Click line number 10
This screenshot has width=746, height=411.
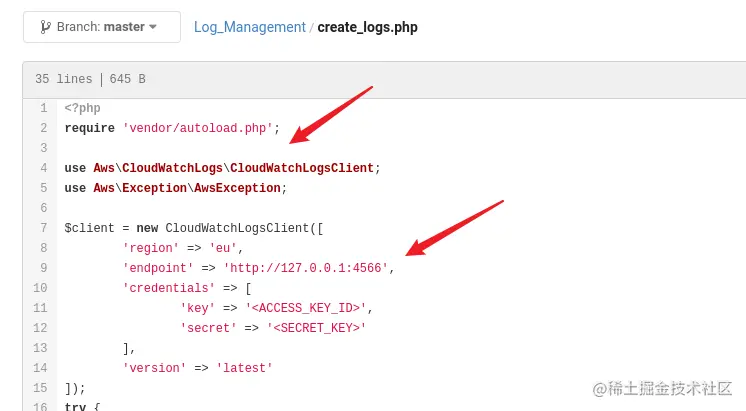tap(40, 288)
